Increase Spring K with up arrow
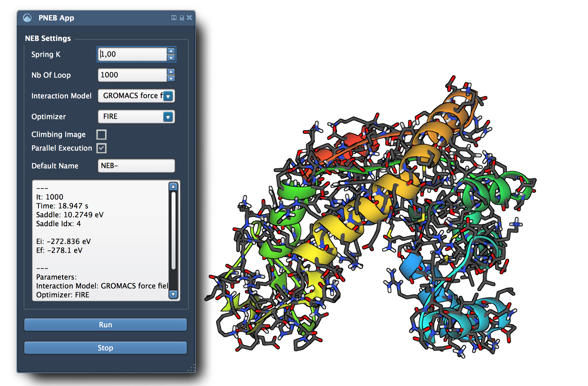Screen dimensions: 588x386 click(171, 51)
